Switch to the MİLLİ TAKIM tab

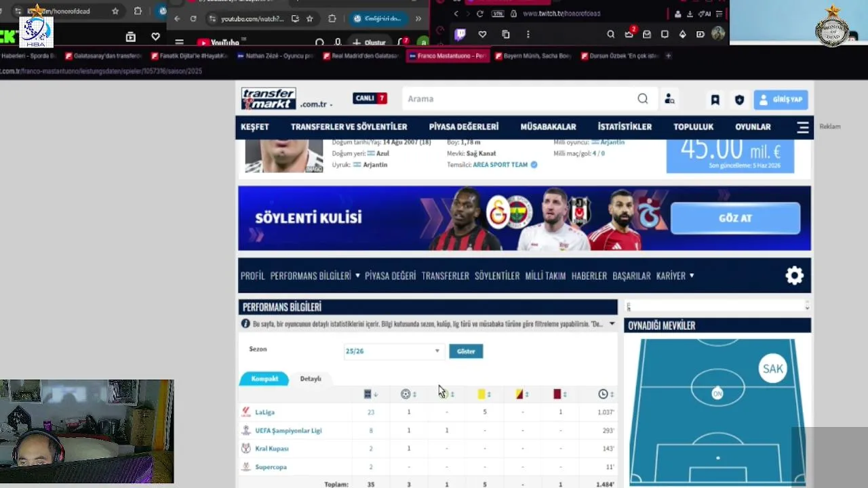click(545, 276)
